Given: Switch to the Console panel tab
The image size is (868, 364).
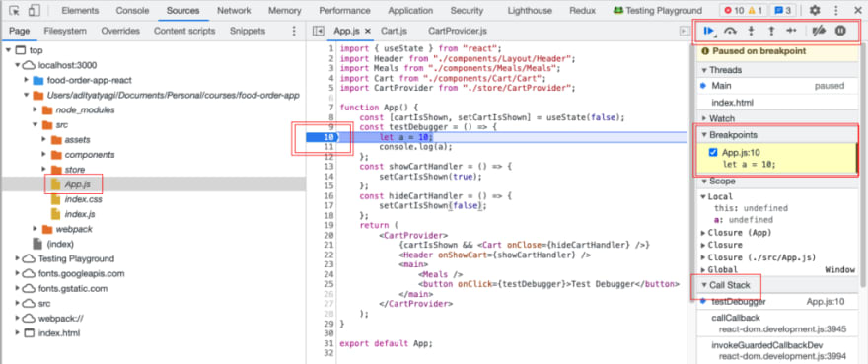Looking at the screenshot, I should 132,10.
